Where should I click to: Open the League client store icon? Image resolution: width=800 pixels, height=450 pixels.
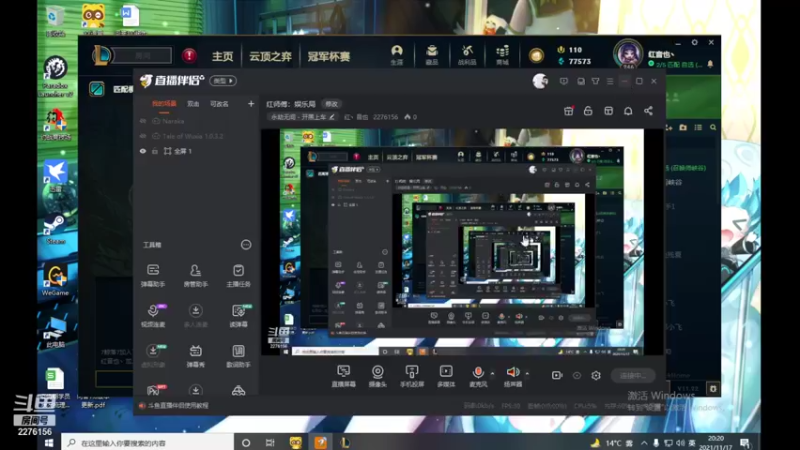click(502, 55)
